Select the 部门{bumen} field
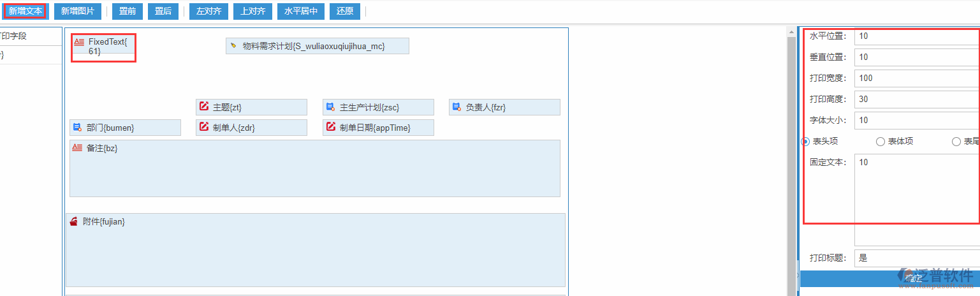 click(x=125, y=128)
